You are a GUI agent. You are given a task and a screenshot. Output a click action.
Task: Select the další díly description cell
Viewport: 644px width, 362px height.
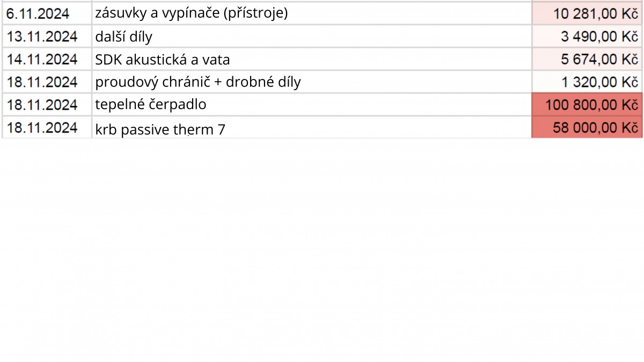(312, 37)
